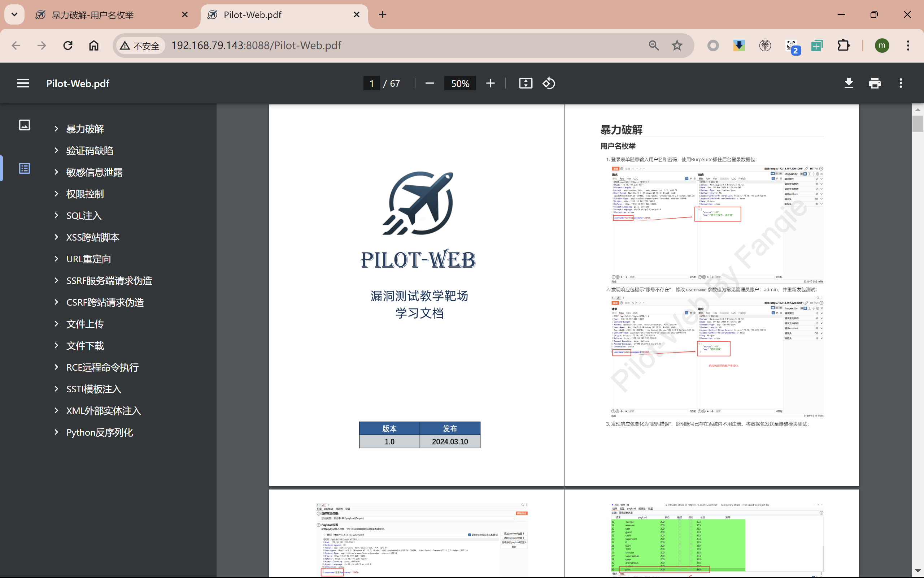Expand the SSRF服务端请求伪造 outline section
Viewport: 924px width, 578px height.
[56, 280]
